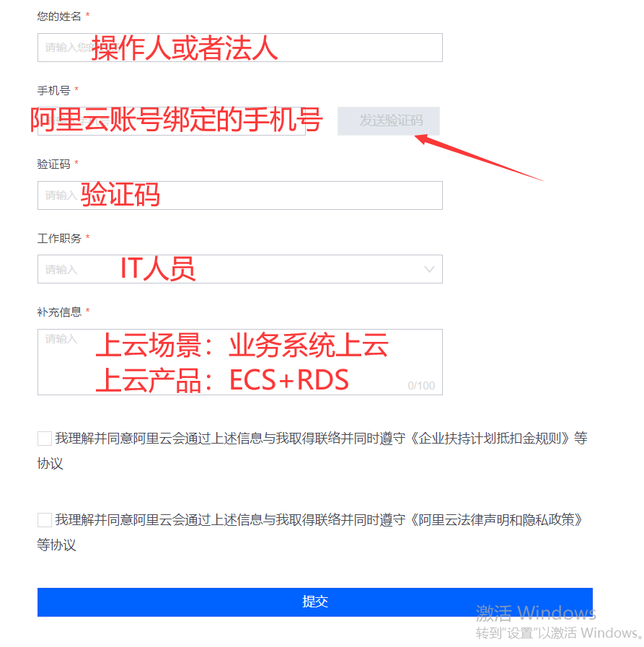Click the 手机号 field label
644x647 pixels.
point(53,90)
